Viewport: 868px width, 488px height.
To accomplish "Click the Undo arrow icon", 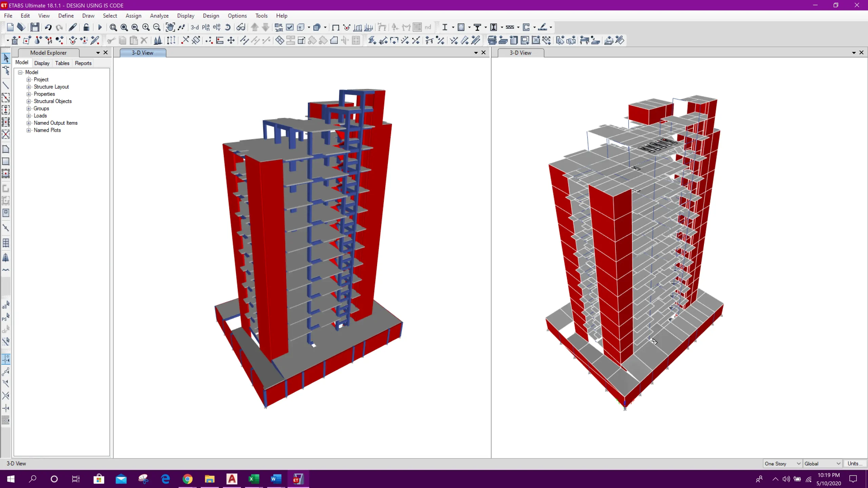I will (48, 27).
